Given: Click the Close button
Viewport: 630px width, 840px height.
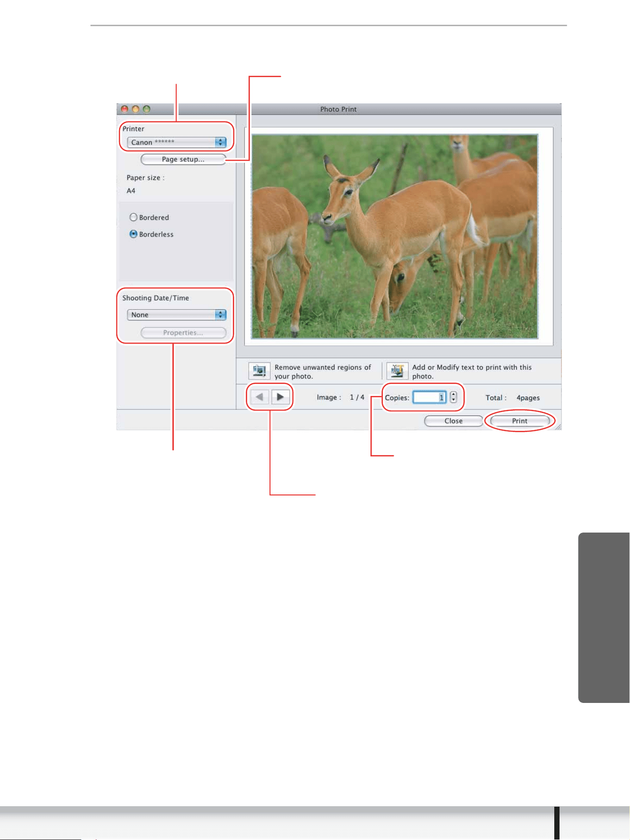Looking at the screenshot, I should (453, 421).
